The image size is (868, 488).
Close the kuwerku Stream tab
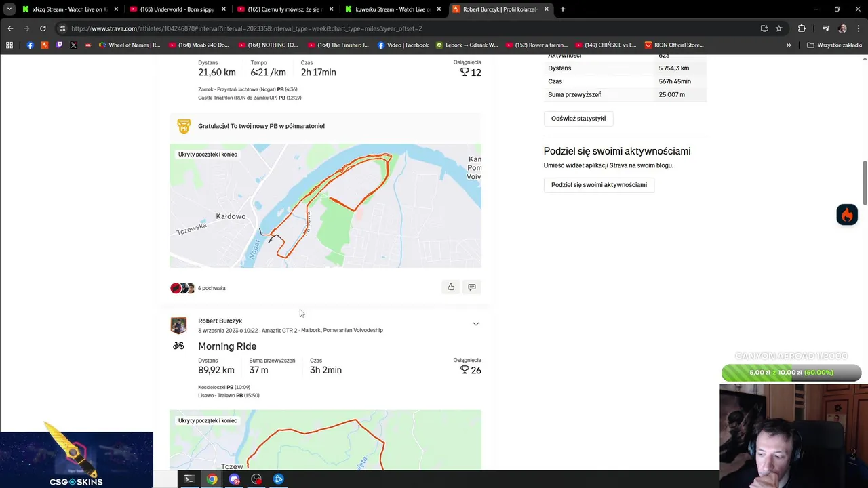tap(439, 9)
